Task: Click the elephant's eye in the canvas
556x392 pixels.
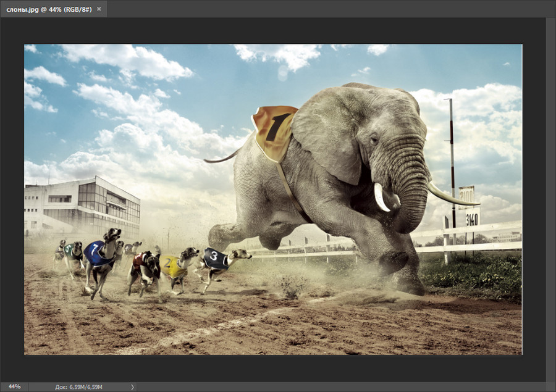Action: (373, 141)
